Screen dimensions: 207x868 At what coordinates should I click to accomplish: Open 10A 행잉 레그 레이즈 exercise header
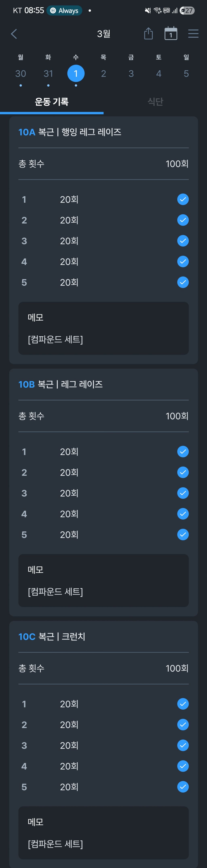pos(70,132)
